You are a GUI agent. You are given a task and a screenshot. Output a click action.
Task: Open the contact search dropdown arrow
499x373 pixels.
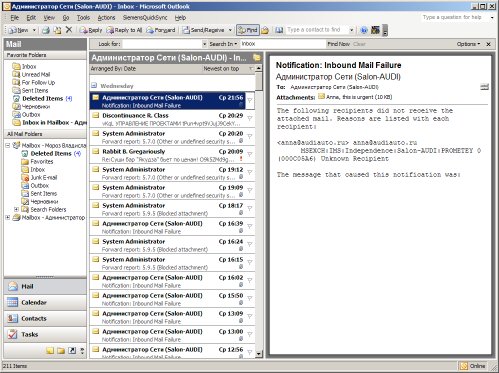(x=351, y=30)
